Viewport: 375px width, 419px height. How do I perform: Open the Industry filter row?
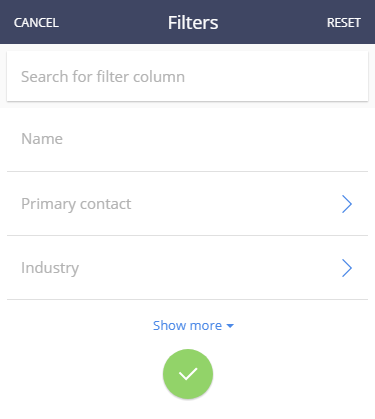tap(187, 268)
